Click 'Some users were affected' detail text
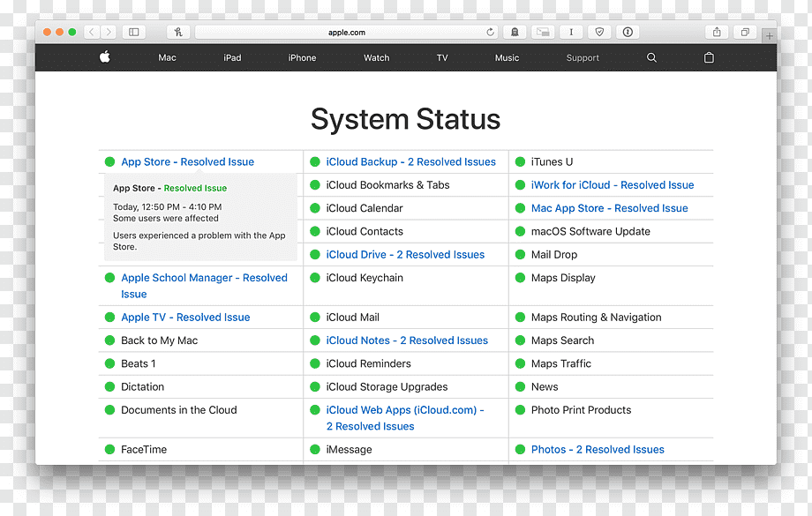 (166, 219)
